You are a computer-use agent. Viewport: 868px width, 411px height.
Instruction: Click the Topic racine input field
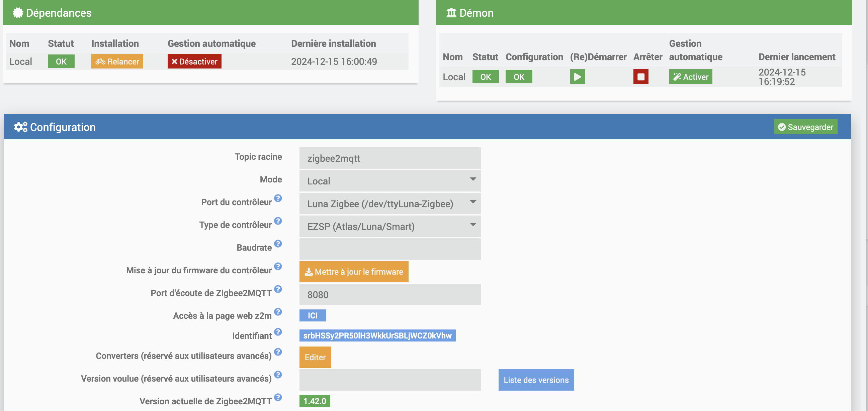point(390,158)
